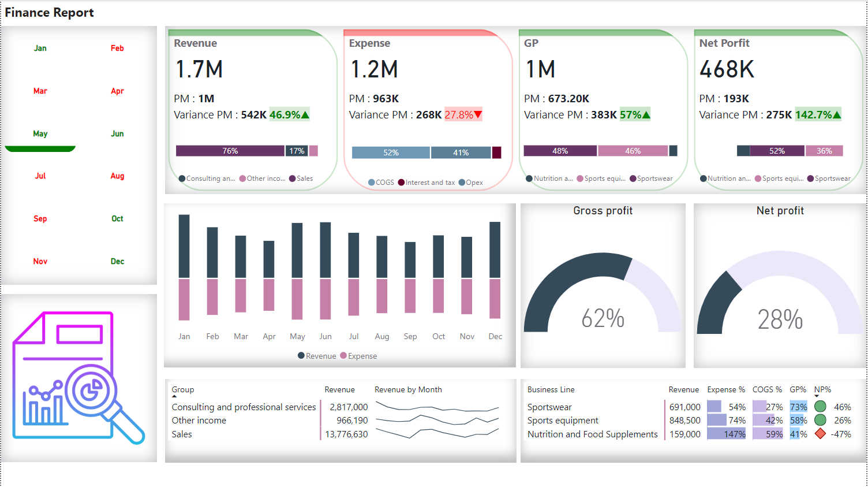Toggle the Dec month slicer button
Screen dimensions: 868x487
(117, 262)
